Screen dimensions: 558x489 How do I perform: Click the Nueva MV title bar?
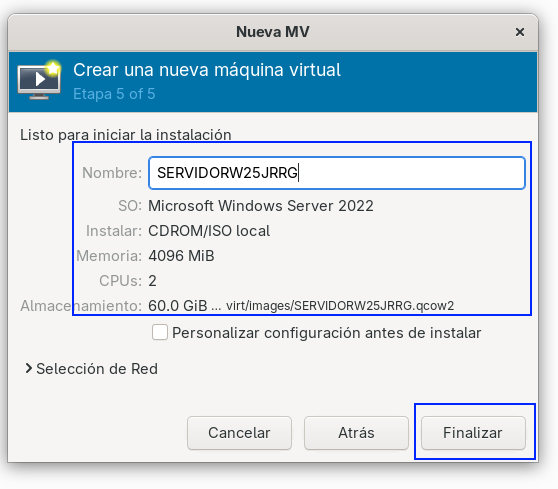click(x=273, y=32)
